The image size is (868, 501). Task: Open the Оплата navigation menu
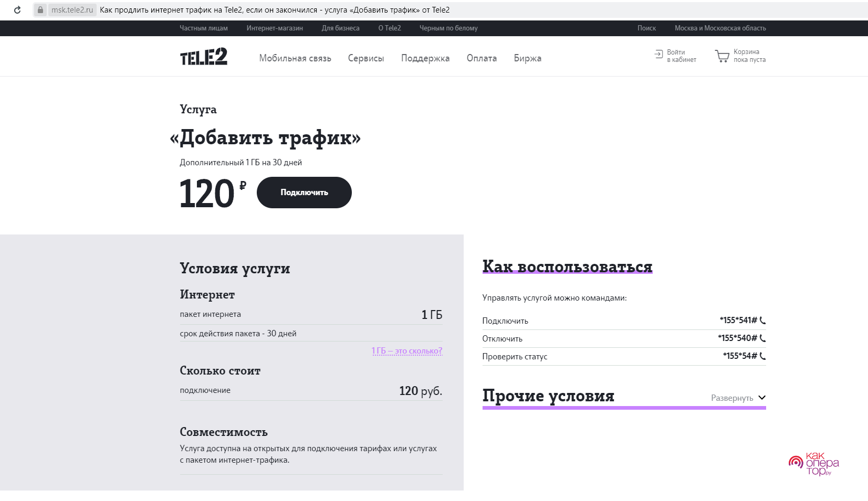click(x=482, y=58)
